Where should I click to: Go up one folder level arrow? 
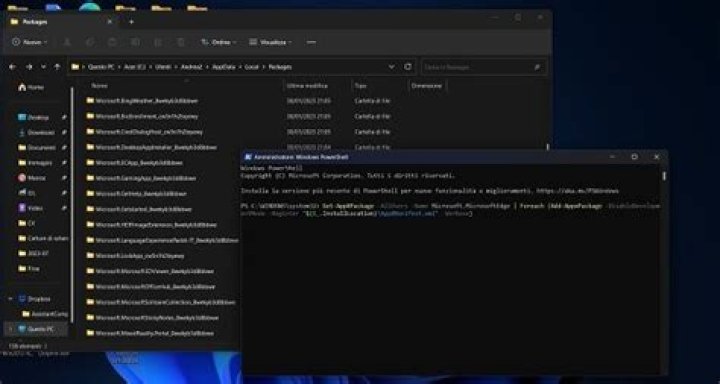tap(57, 67)
